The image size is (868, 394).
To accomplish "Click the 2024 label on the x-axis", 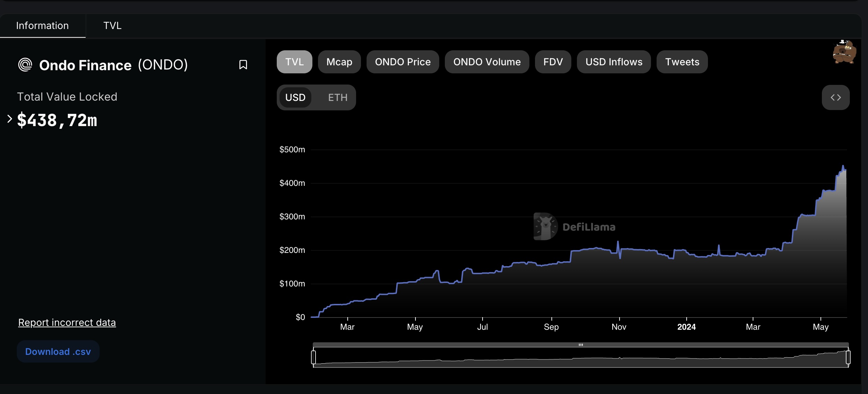I will [x=686, y=327].
